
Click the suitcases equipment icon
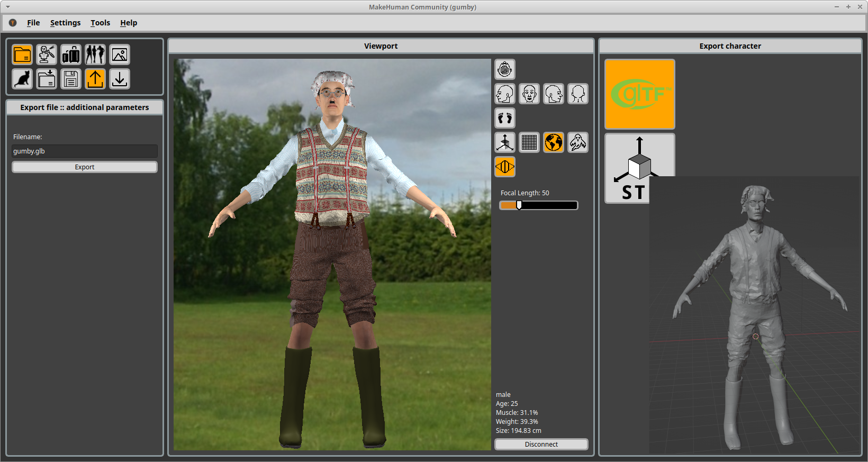click(x=71, y=55)
